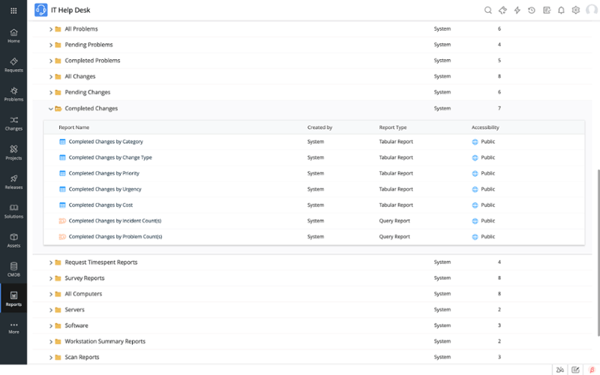Open Assets module in sidebar

coord(14,241)
